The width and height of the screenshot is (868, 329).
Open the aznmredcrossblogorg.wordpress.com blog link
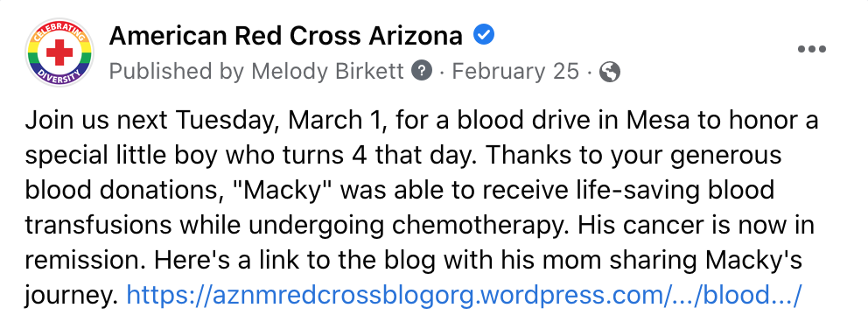pyautogui.click(x=464, y=296)
